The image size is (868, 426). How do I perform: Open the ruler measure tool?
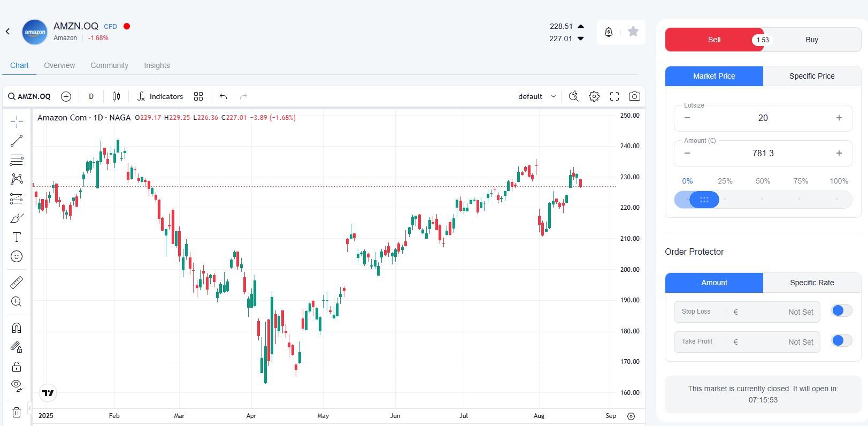pyautogui.click(x=17, y=282)
